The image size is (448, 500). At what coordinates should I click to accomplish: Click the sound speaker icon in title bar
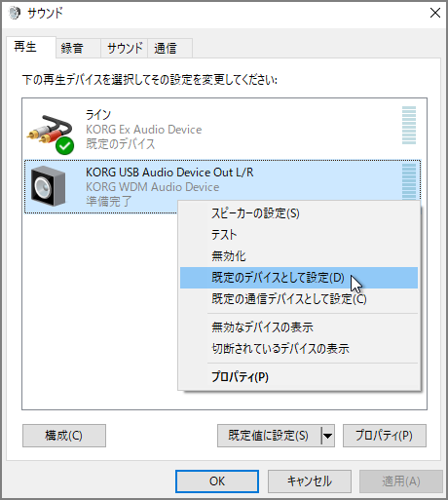[14, 14]
